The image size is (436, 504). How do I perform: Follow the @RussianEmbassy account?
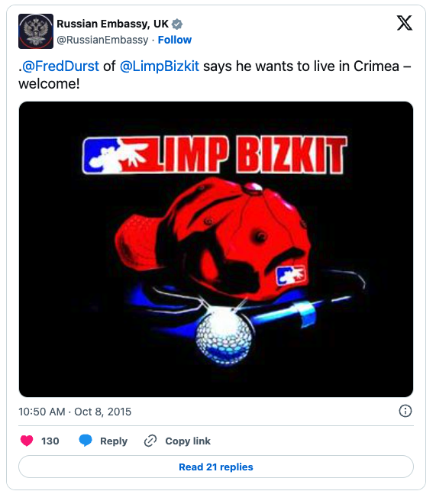tap(174, 40)
